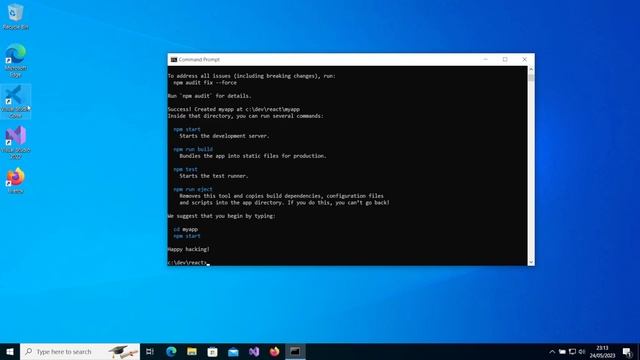
Task: Open the notification center icon
Action: [627, 351]
